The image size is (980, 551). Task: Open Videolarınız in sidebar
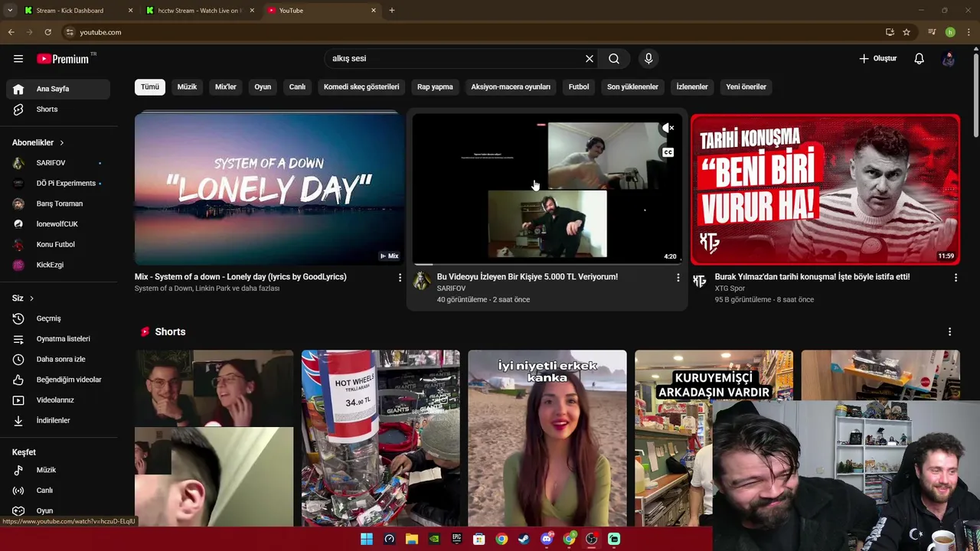click(58, 400)
